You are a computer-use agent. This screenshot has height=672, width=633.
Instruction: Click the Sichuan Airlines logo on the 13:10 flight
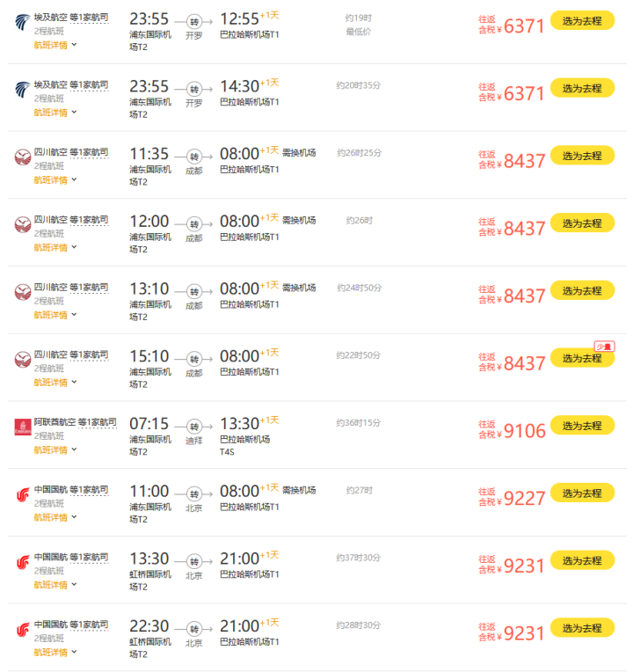pyautogui.click(x=23, y=293)
